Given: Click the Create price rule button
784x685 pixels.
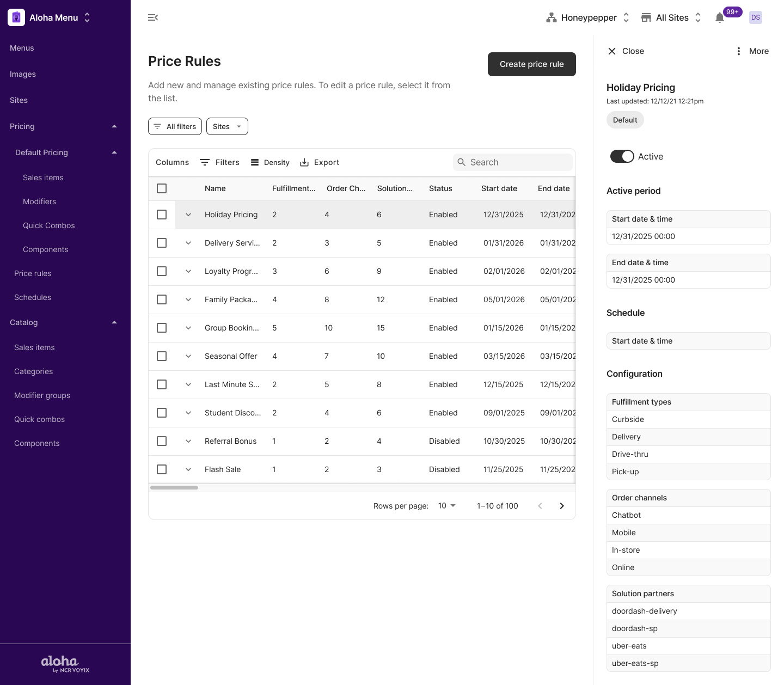Looking at the screenshot, I should pos(531,64).
